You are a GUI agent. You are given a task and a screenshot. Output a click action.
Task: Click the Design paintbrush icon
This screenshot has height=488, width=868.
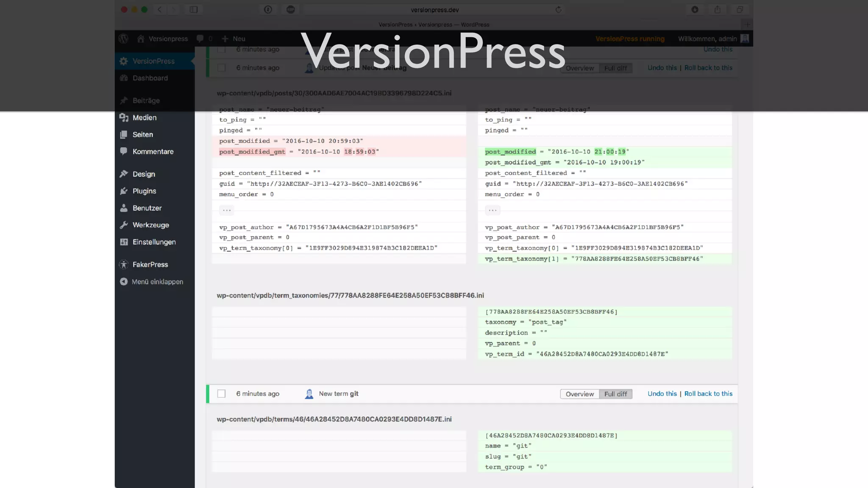coord(124,174)
